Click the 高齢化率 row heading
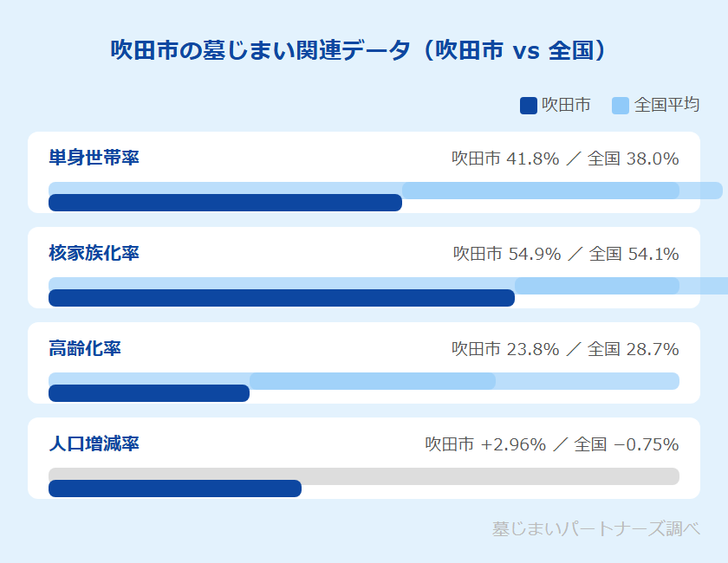Screen dimensions: 728x563 point(85,349)
